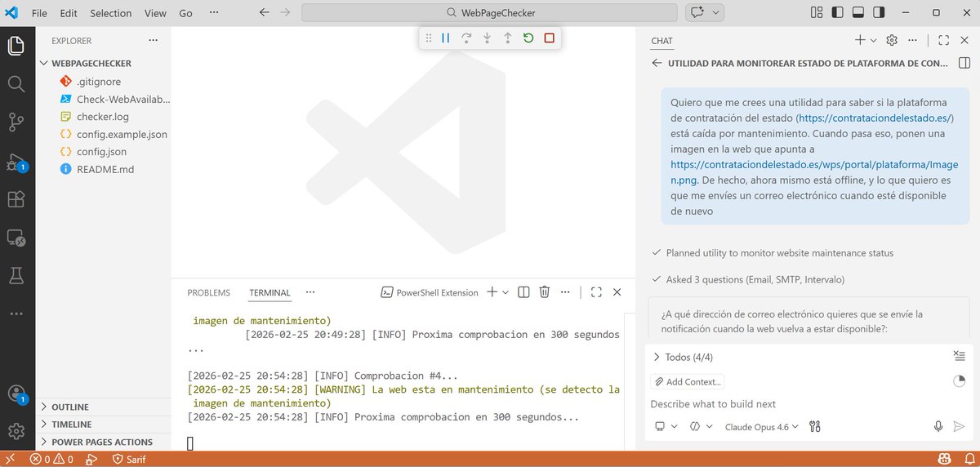Open checker.log file
Screen dimensions: 980x467
coord(104,117)
